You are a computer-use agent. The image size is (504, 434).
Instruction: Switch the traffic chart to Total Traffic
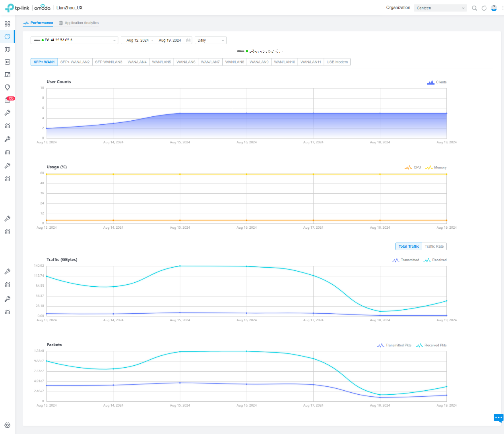point(409,247)
